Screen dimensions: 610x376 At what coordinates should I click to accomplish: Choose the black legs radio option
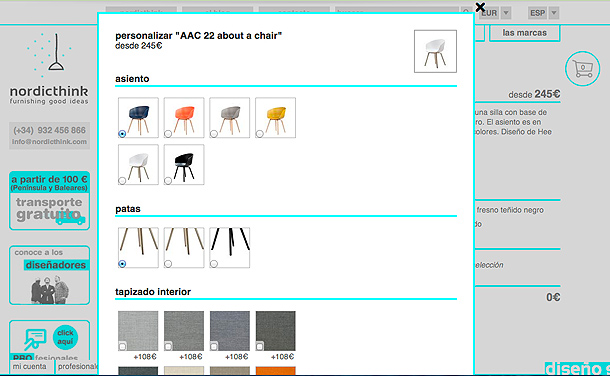click(214, 264)
